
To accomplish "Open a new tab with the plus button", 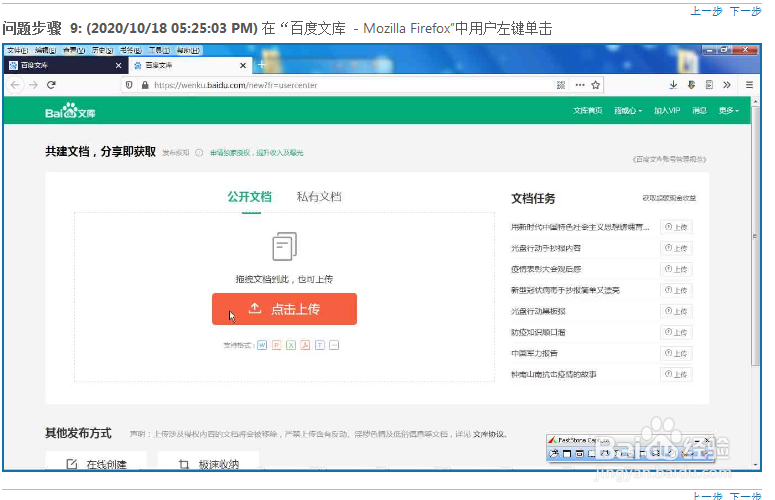I will [261, 65].
